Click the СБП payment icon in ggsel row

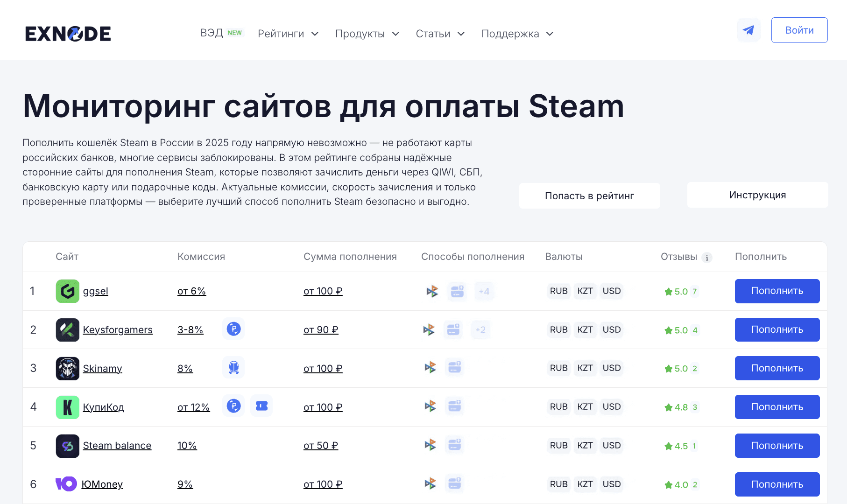432,291
